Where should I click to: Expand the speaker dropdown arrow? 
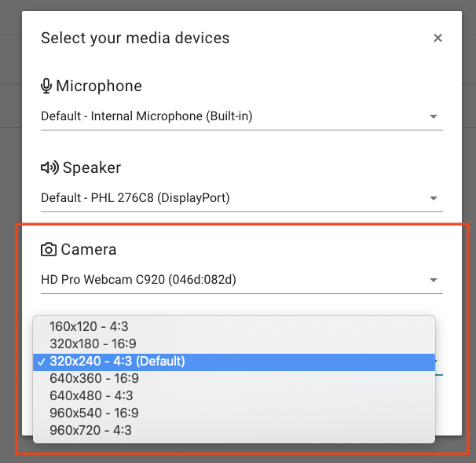pyautogui.click(x=434, y=198)
